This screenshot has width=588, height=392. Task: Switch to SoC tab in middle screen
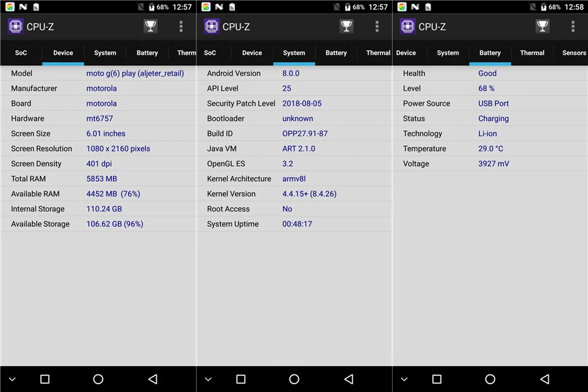pyautogui.click(x=210, y=53)
